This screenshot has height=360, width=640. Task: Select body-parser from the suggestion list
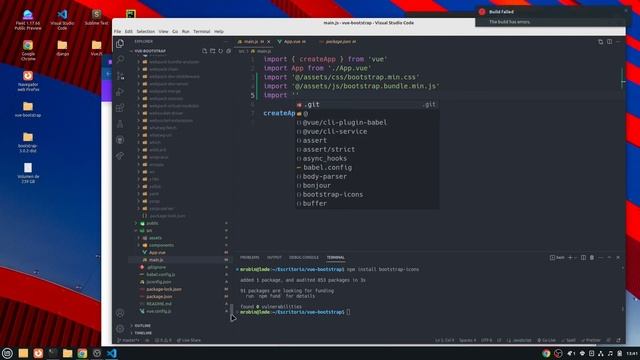tap(367, 177)
